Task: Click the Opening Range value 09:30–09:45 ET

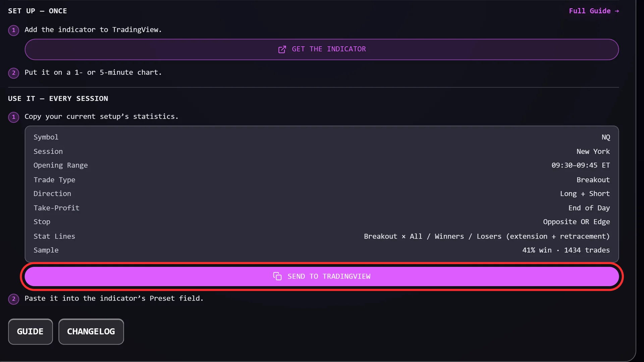Action: pyautogui.click(x=581, y=165)
